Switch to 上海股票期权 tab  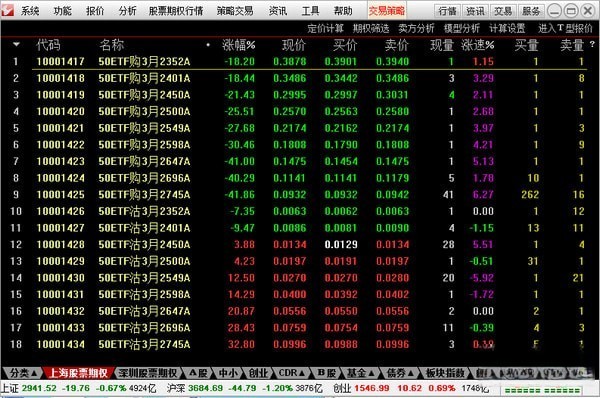[78, 373]
